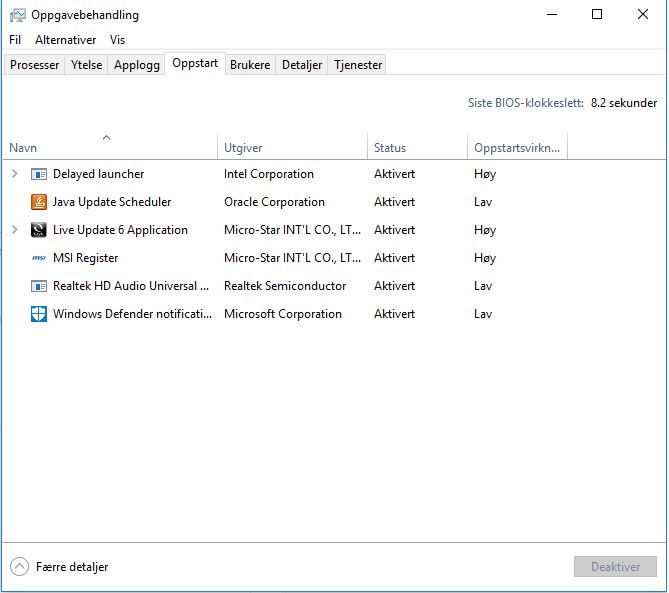
Task: Click the 8.2 sekunder BIOS time value
Action: [624, 103]
